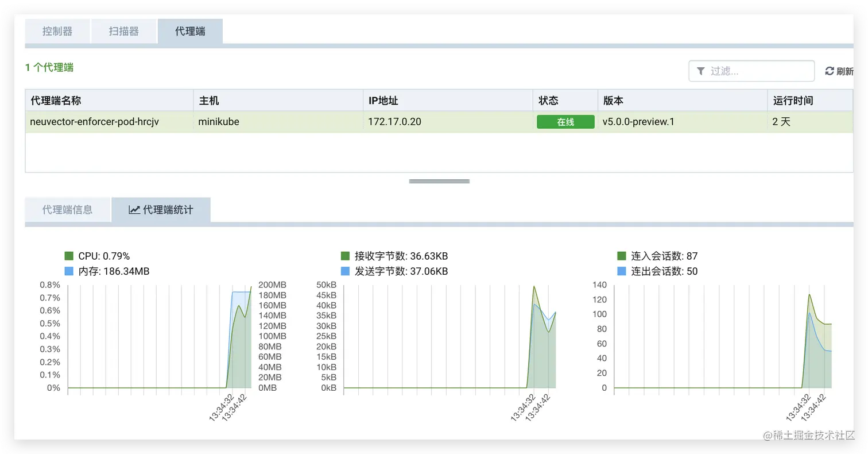This screenshot has width=868, height=454.
Task: Toggle the 连出会话数 legend color swatch
Action: (621, 271)
